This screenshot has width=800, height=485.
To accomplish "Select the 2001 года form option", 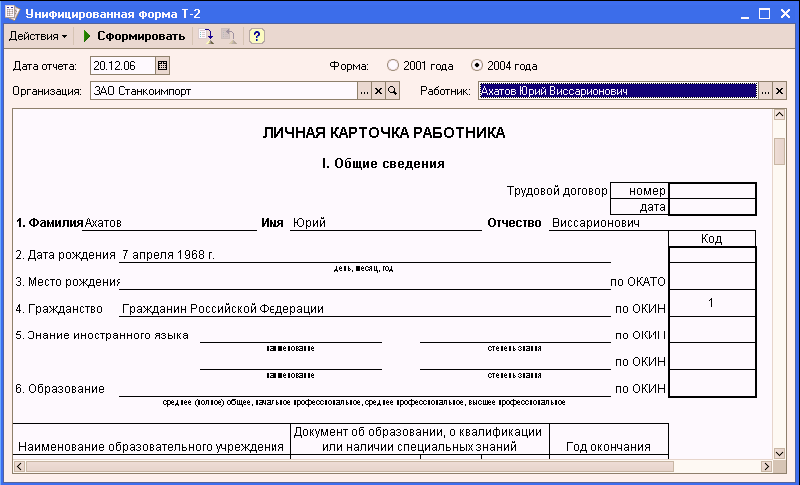I will (393, 65).
